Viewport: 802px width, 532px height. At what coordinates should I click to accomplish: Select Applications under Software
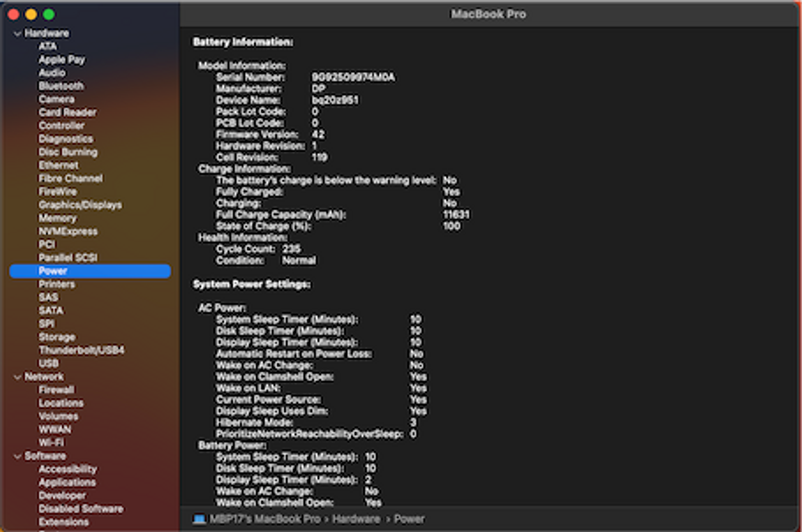pyautogui.click(x=67, y=482)
